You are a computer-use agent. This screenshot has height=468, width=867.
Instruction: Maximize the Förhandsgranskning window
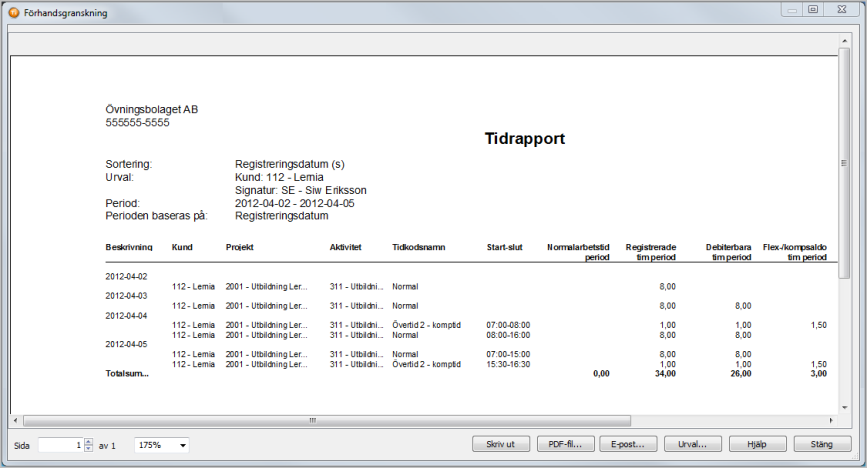click(x=813, y=10)
